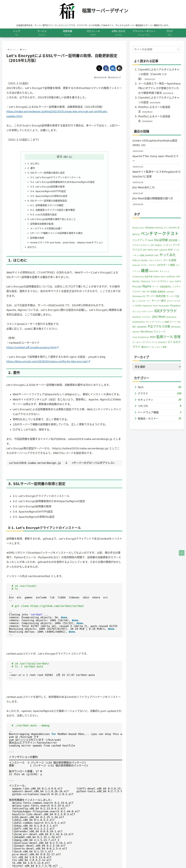
Task: Click the 稲葉サーバーデザイン site title
Action: [105, 11]
